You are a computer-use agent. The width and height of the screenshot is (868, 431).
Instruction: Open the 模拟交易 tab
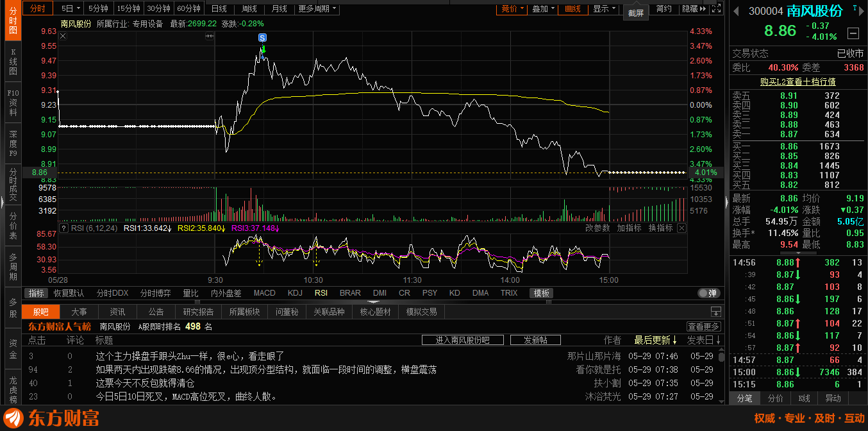click(x=421, y=312)
